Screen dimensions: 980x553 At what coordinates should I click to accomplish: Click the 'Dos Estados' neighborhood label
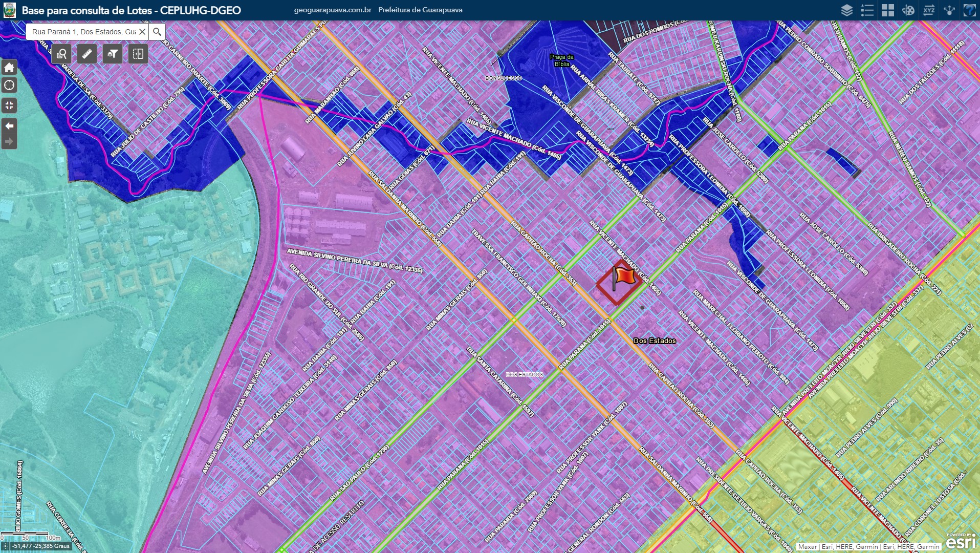(655, 341)
